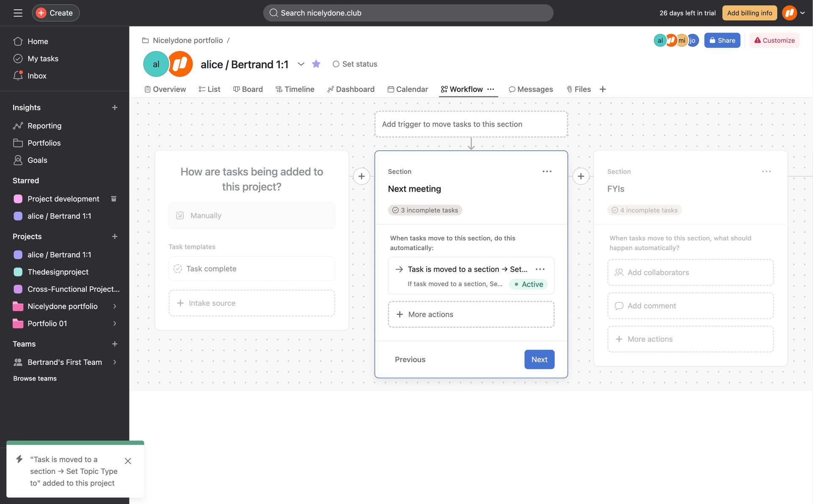Select Reporting in the Insights section

(44, 126)
